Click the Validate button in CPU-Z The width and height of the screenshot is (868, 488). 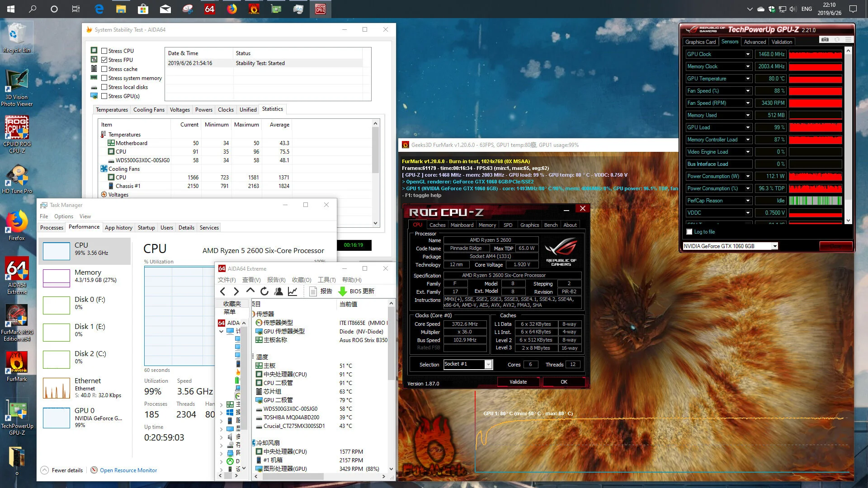pyautogui.click(x=518, y=382)
